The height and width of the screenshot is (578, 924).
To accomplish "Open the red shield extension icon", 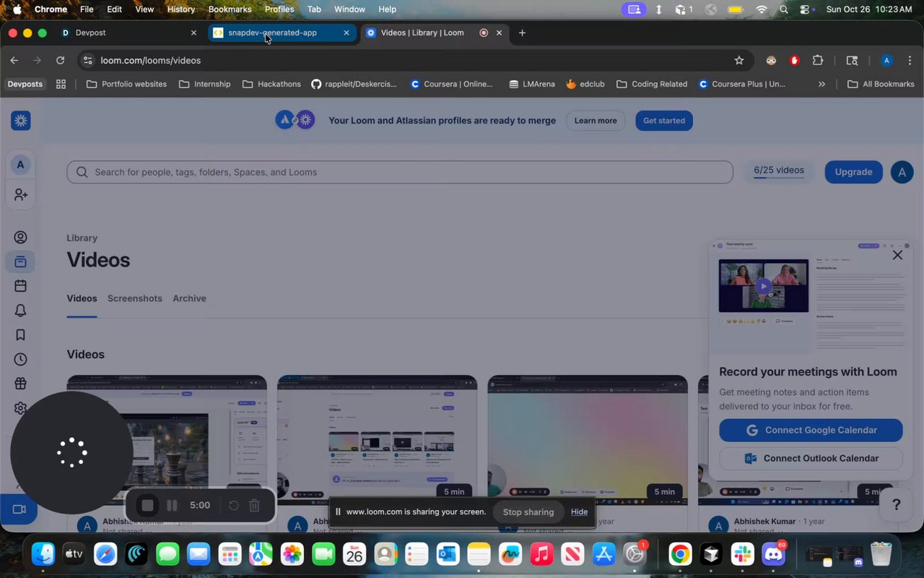I will click(795, 61).
